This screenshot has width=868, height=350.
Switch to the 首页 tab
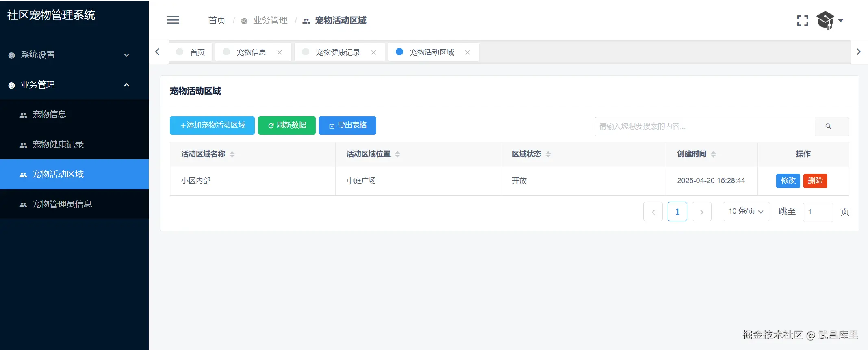click(x=190, y=52)
